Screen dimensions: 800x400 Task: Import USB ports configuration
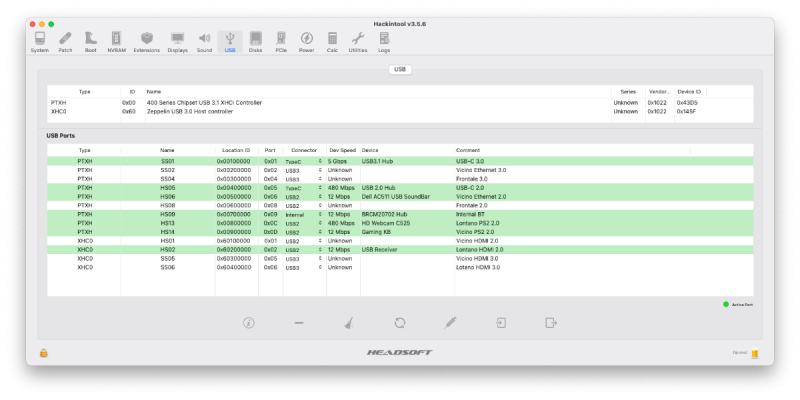tap(501, 322)
